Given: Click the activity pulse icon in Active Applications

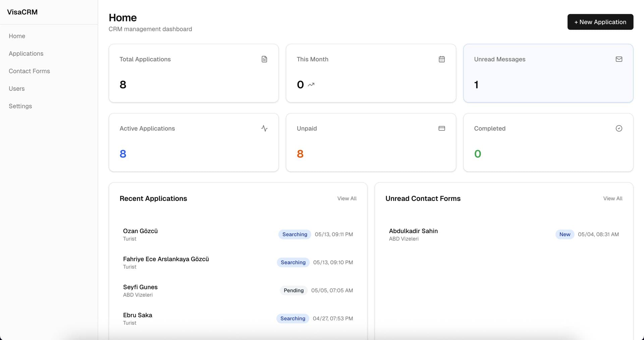Looking at the screenshot, I should [264, 128].
